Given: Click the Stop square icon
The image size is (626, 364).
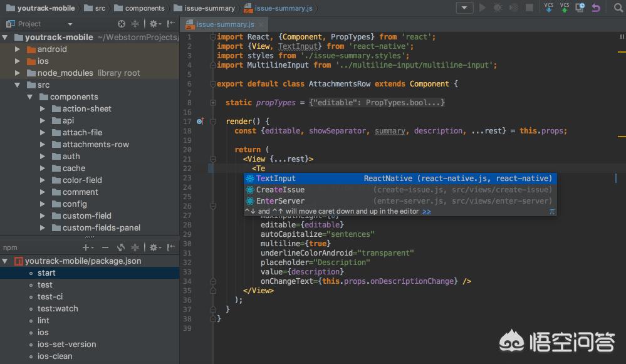Looking at the screenshot, I should pos(529,8).
